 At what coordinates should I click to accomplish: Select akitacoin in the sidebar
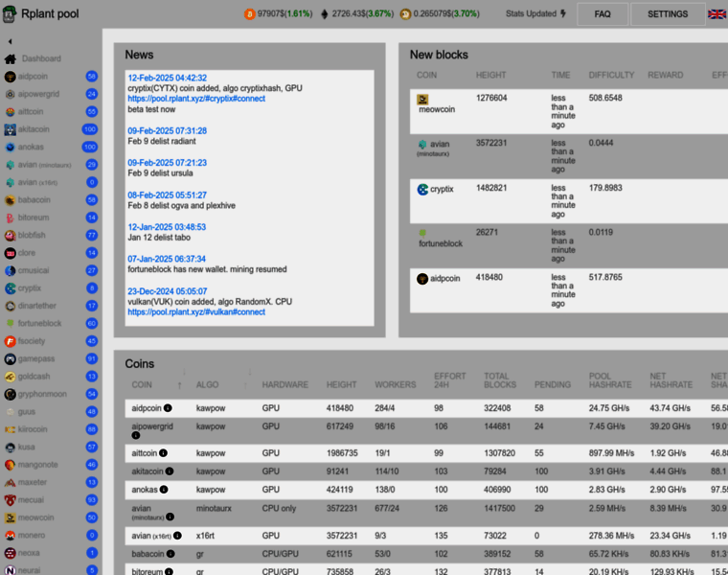[34, 129]
